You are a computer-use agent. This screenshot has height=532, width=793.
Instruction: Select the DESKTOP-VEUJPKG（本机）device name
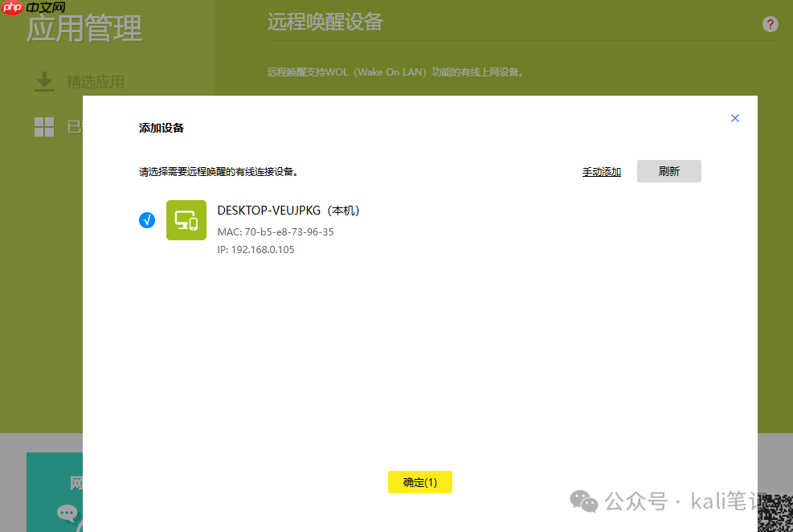(288, 211)
